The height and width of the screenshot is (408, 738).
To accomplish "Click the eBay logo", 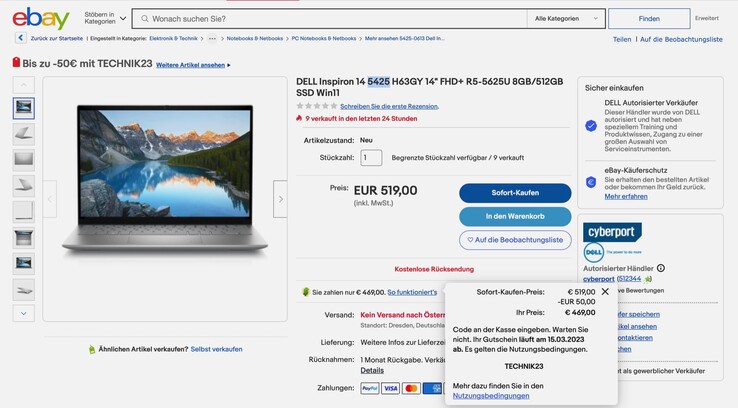I will (41, 18).
